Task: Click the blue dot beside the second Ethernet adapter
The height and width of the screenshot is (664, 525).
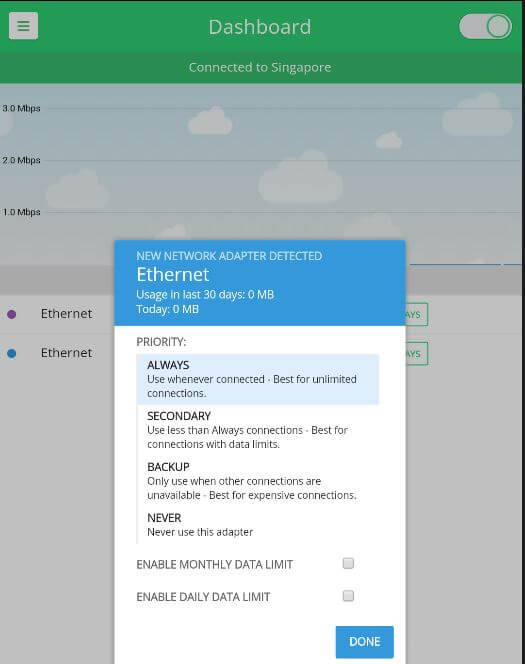Action: tap(12, 353)
